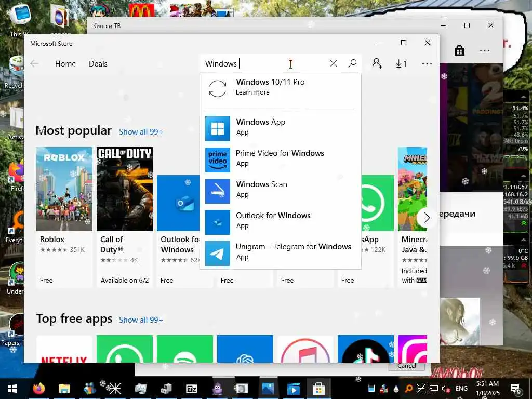This screenshot has height=399, width=532.
Task: Go back using the Store back arrow
Action: [x=34, y=63]
